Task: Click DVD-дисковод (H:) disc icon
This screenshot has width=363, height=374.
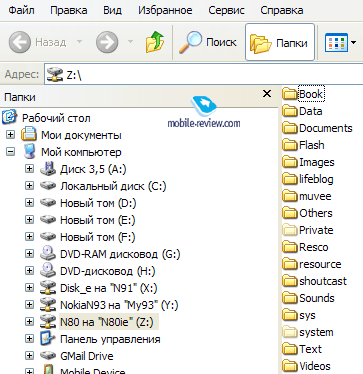Action: [48, 271]
